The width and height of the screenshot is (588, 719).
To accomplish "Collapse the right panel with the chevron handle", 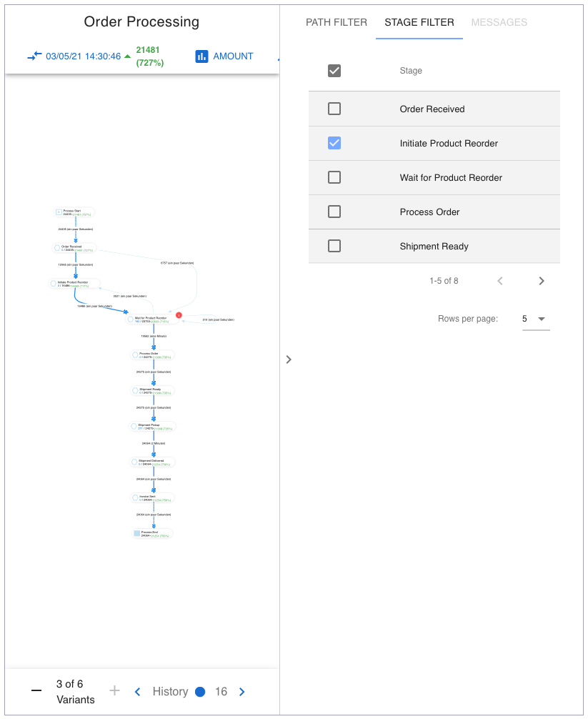I will pos(289,359).
